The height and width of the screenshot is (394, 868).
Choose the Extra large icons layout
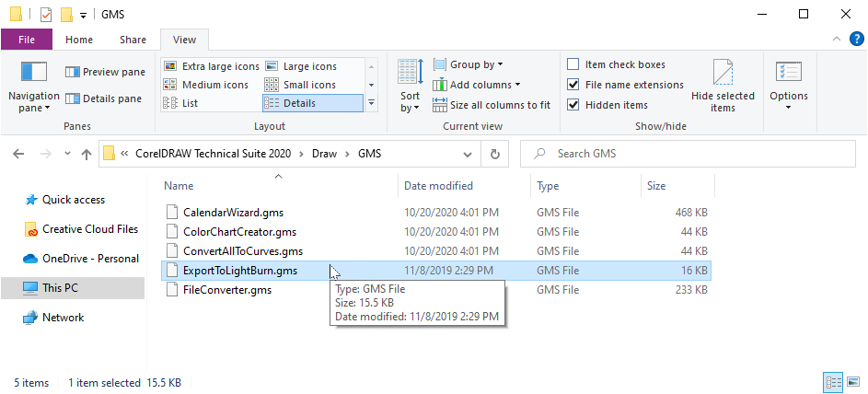211,66
